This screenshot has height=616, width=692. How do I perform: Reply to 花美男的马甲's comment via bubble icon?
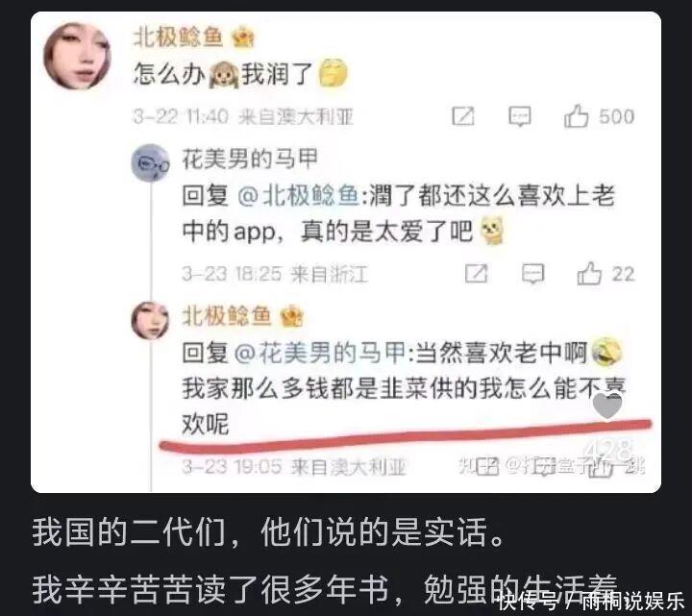[x=532, y=274]
